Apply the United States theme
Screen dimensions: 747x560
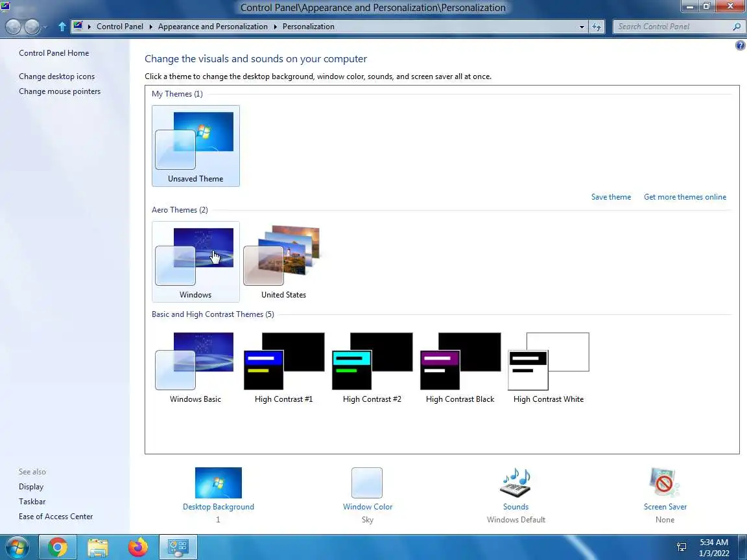tap(283, 261)
